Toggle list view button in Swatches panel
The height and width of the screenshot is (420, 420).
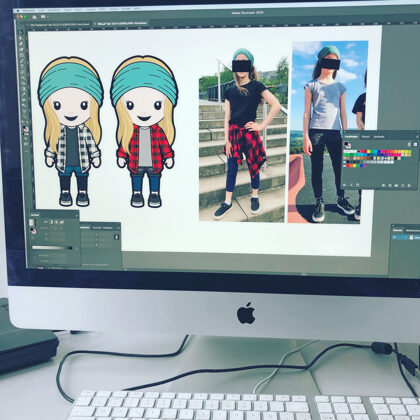[409, 144]
